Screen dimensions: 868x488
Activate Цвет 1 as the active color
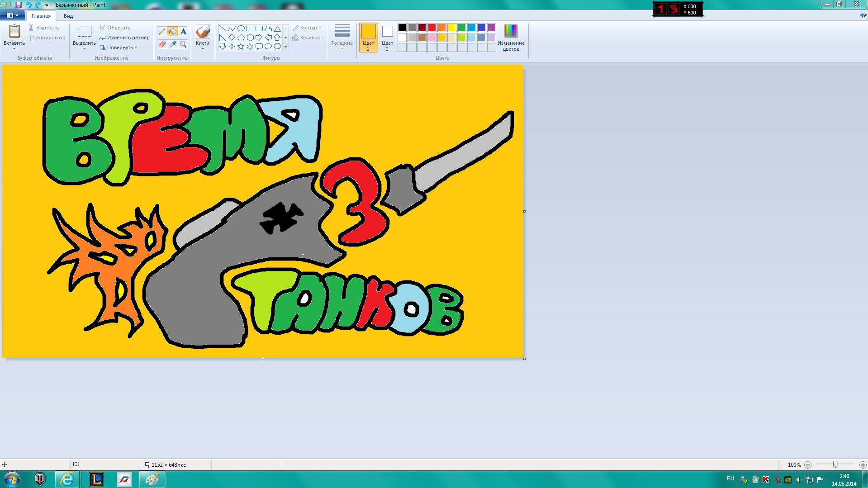(x=368, y=38)
